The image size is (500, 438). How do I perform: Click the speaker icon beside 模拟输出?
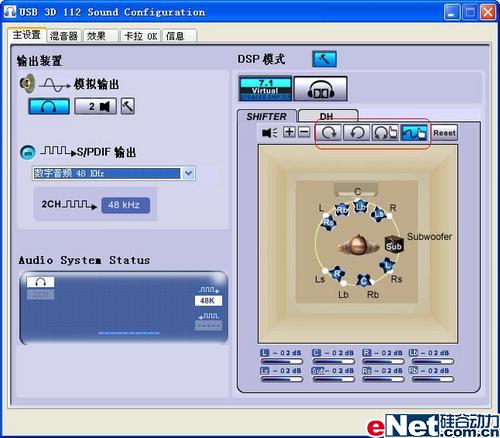pos(27,83)
